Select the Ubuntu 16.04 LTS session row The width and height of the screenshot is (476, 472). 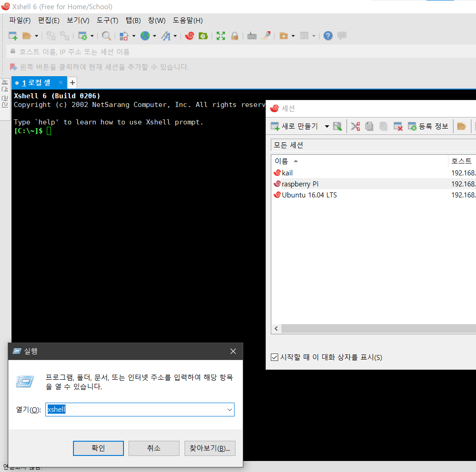coord(373,195)
